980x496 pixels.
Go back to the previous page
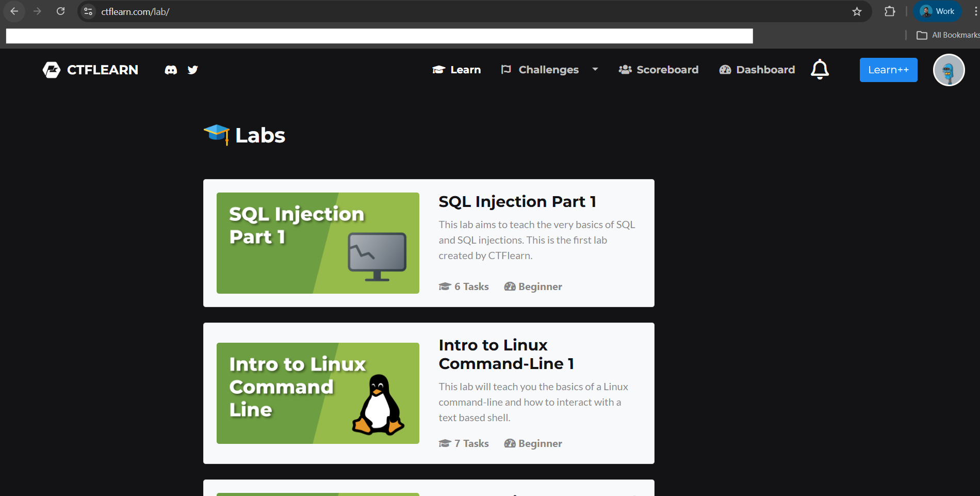tap(14, 11)
